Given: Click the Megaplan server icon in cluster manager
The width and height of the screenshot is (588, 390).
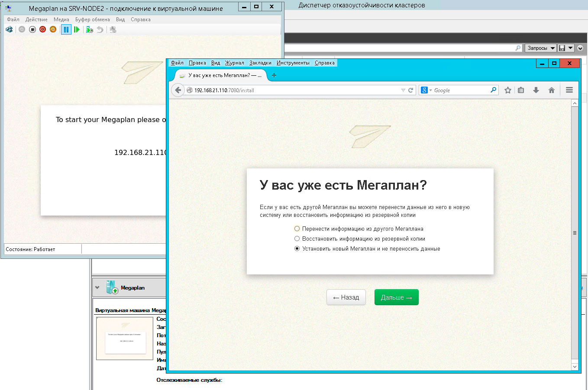Looking at the screenshot, I should point(112,287).
